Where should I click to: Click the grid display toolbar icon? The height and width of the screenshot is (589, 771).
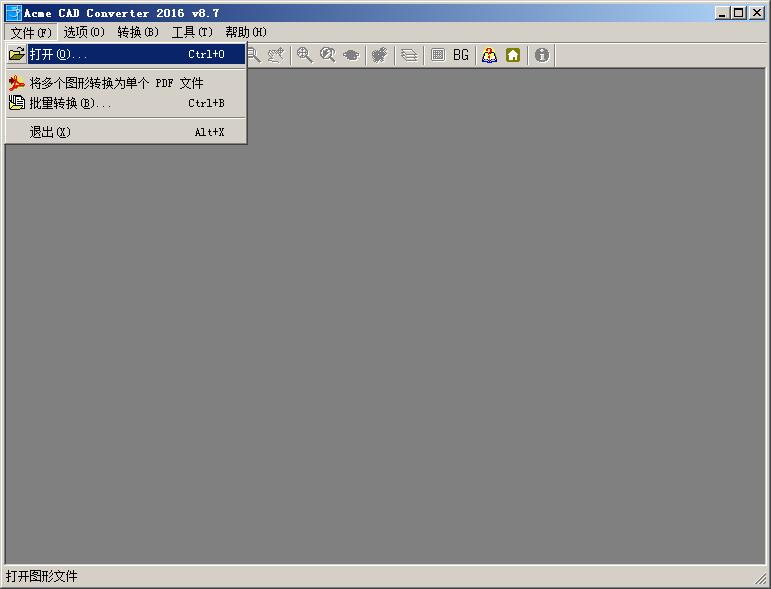click(x=438, y=55)
